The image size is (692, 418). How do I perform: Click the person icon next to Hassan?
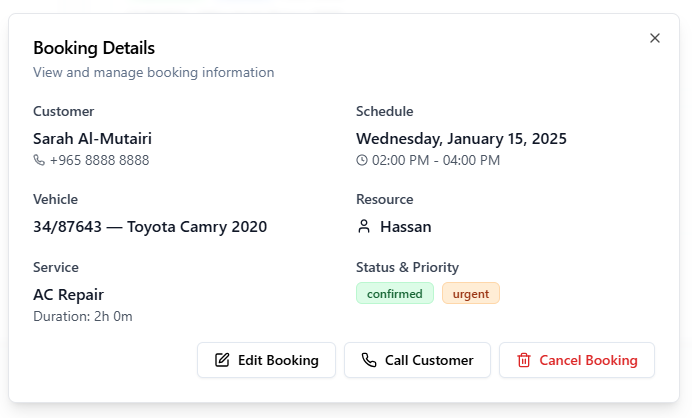pos(364,227)
